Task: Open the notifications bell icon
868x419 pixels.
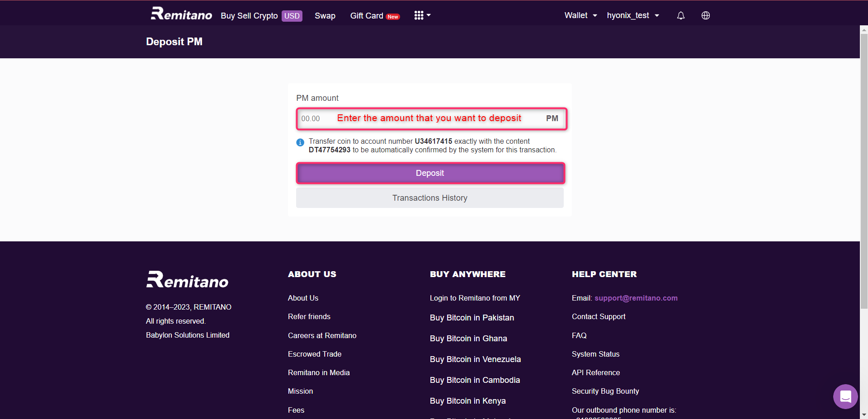Action: pyautogui.click(x=680, y=15)
